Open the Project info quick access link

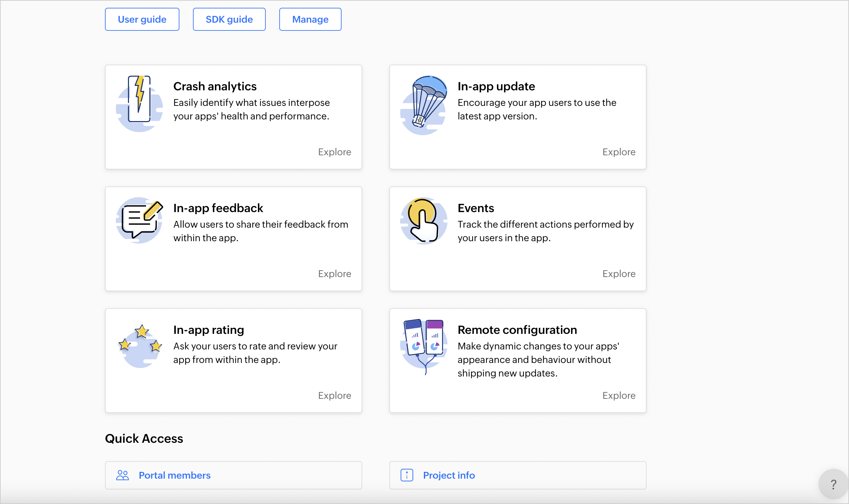449,475
